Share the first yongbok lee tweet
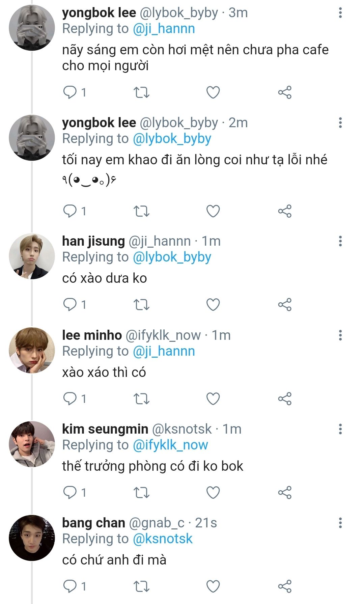 [x=284, y=92]
